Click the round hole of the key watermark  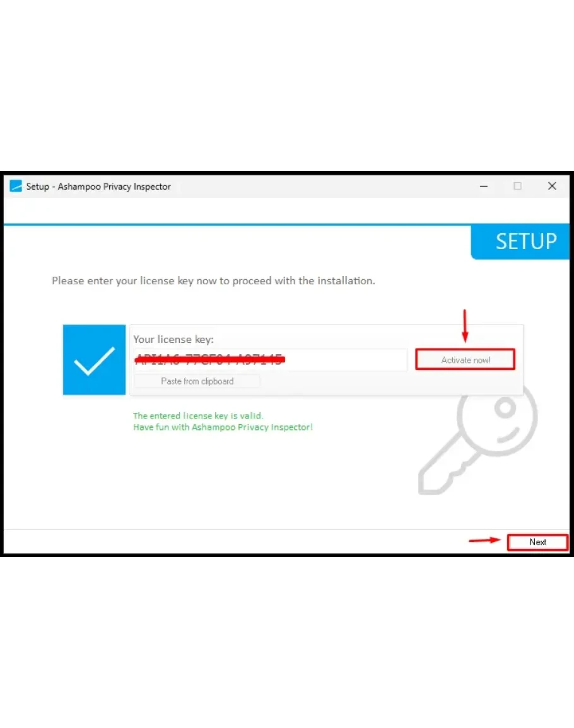point(506,408)
